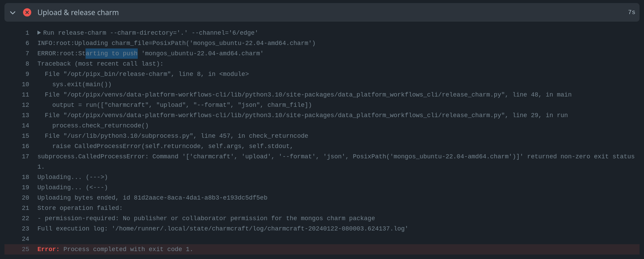The image size is (644, 259).
Task: Select log line number 25
Action: pyautogui.click(x=25, y=249)
